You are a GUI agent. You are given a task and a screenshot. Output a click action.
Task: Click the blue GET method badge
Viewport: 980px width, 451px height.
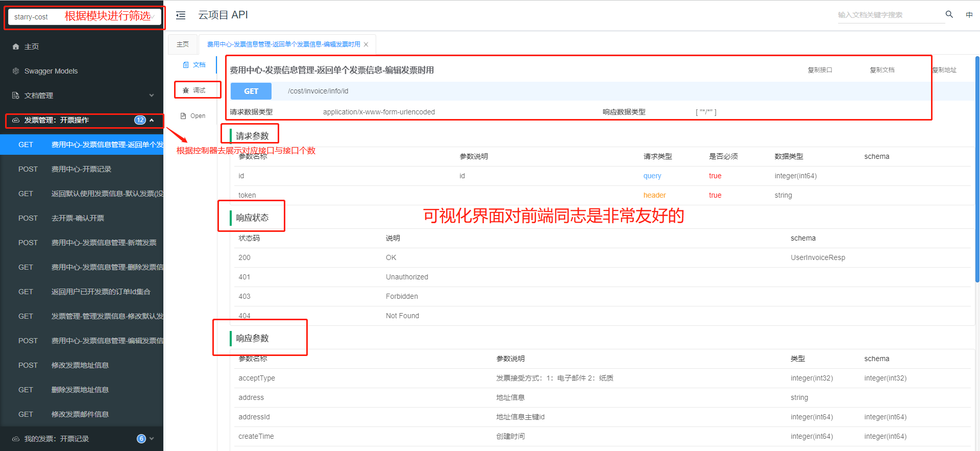(251, 91)
